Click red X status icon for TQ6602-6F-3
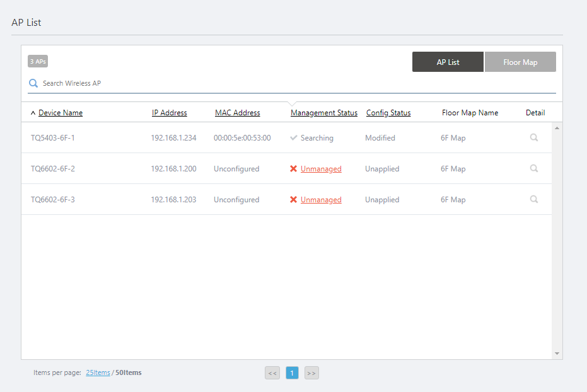This screenshot has height=392, width=587. coord(293,200)
